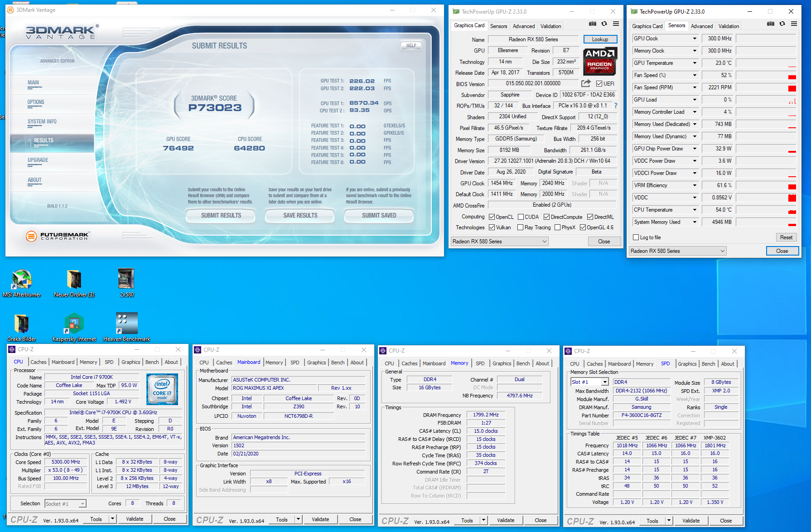Open hamburger menu in Graphics Card GPU-Z

[616, 24]
